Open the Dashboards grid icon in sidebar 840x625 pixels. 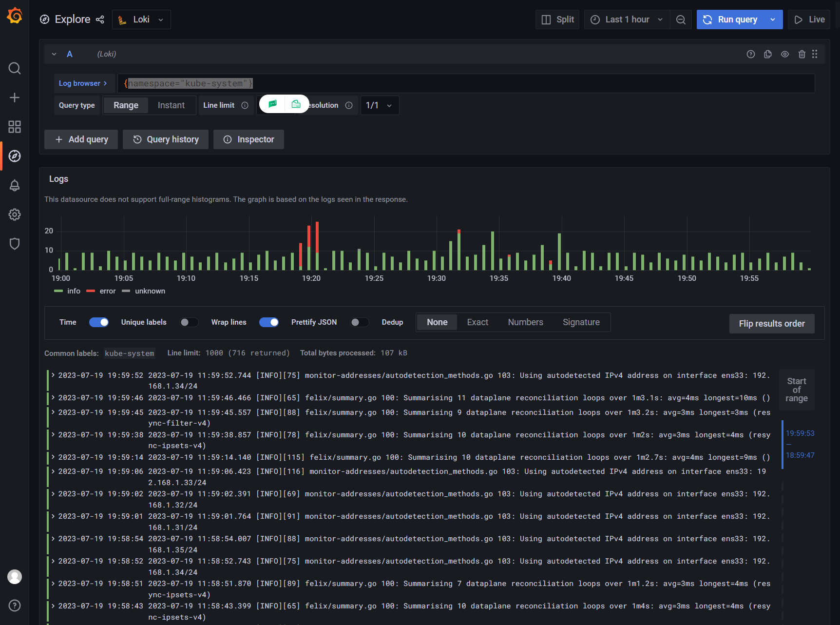[15, 127]
